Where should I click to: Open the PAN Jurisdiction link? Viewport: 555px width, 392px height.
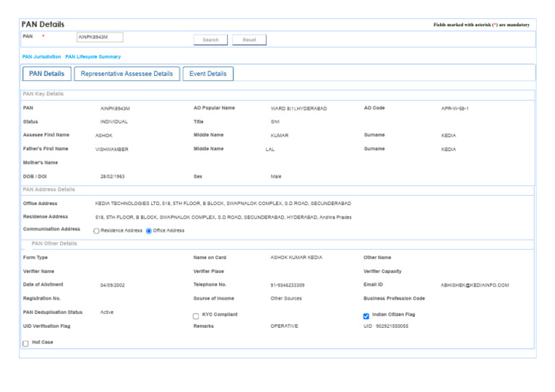pyautogui.click(x=41, y=56)
